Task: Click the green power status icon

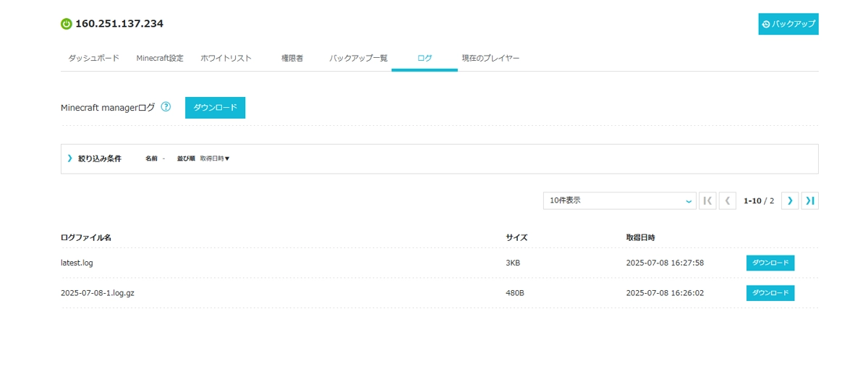Action: (x=67, y=24)
